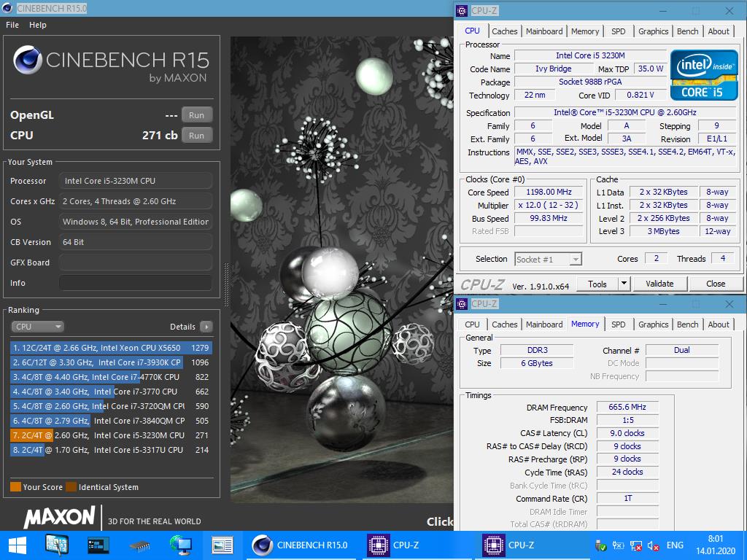
Task: Click the Your Score orange legend swatch
Action: pos(16,486)
